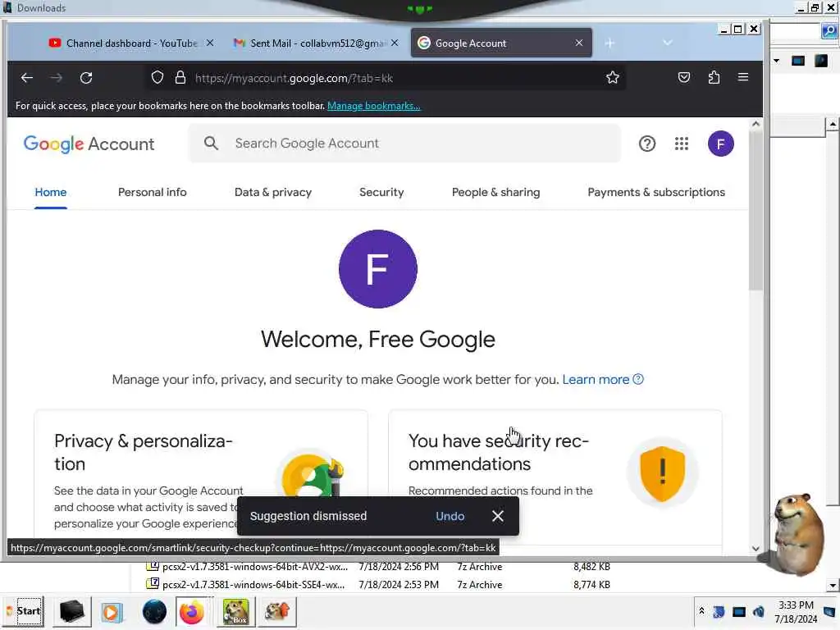Open the People & sharing tab
Image resolution: width=840 pixels, height=630 pixels.
click(x=495, y=192)
